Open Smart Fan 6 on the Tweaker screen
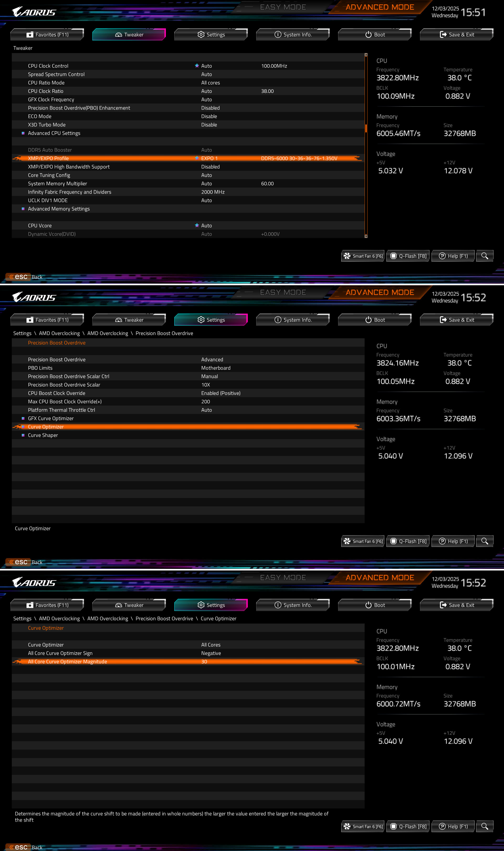This screenshot has width=504, height=851. point(362,256)
